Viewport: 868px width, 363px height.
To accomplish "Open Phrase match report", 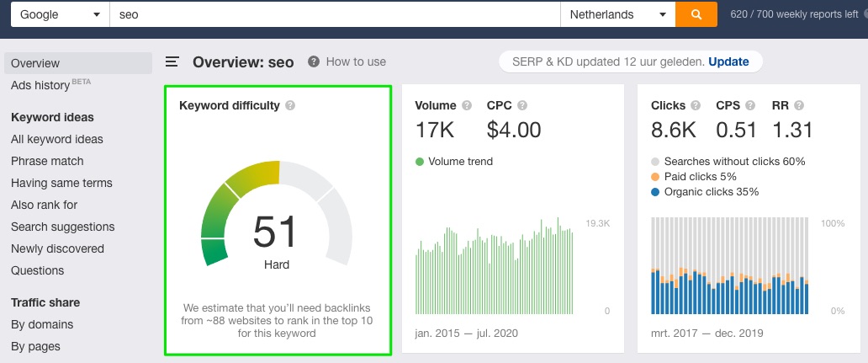I will 47,161.
